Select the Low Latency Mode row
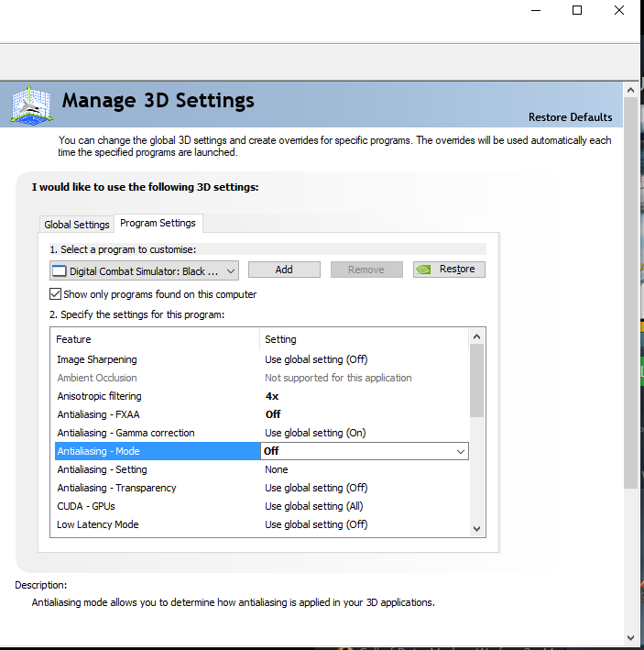Screen dimensions: 644x650 tap(261, 524)
